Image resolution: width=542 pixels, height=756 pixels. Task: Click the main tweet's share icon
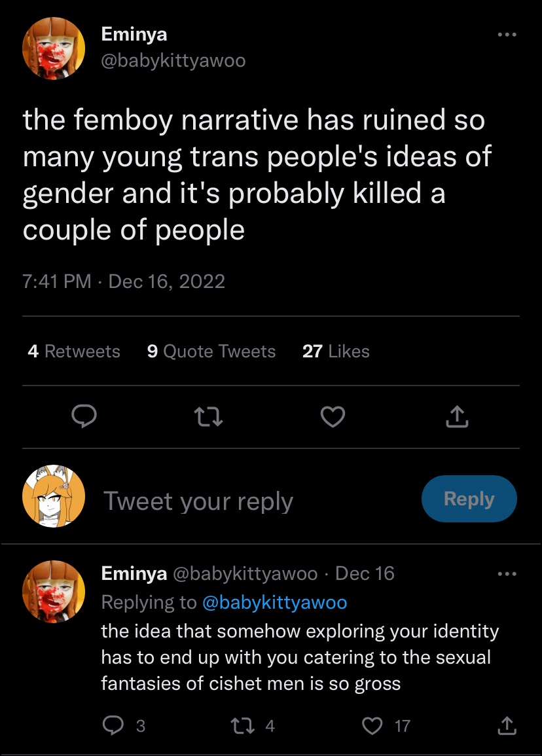[x=457, y=416]
